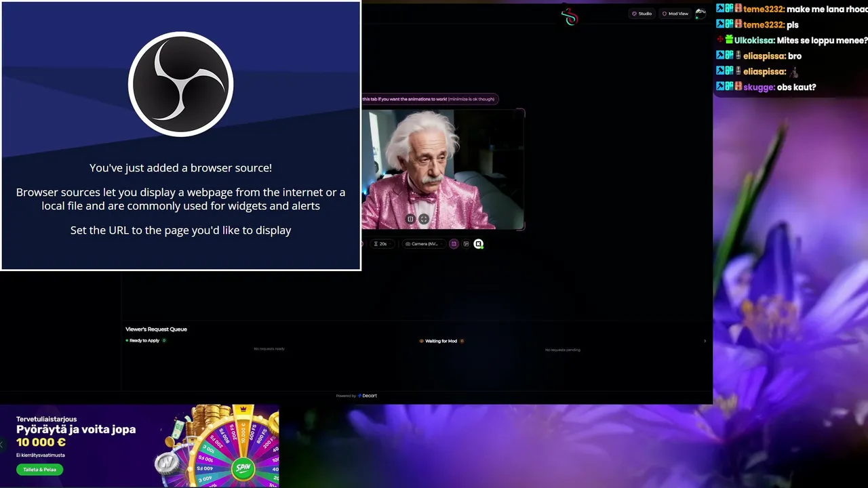Click eliaspissa's 'bro' chat message

795,56
